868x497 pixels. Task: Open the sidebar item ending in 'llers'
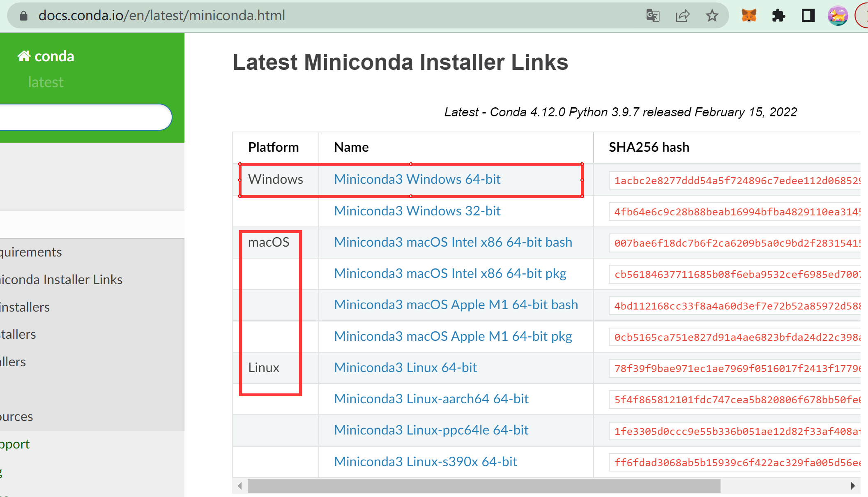point(13,362)
